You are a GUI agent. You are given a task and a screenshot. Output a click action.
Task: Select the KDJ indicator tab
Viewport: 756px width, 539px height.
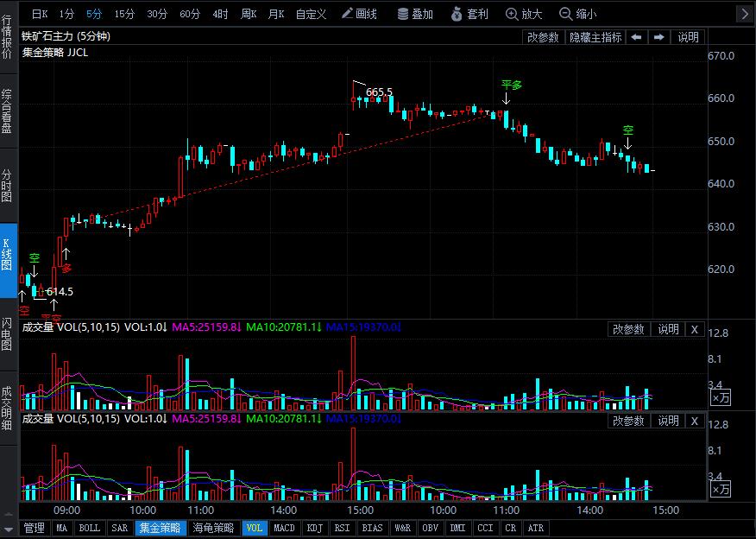pos(314,528)
